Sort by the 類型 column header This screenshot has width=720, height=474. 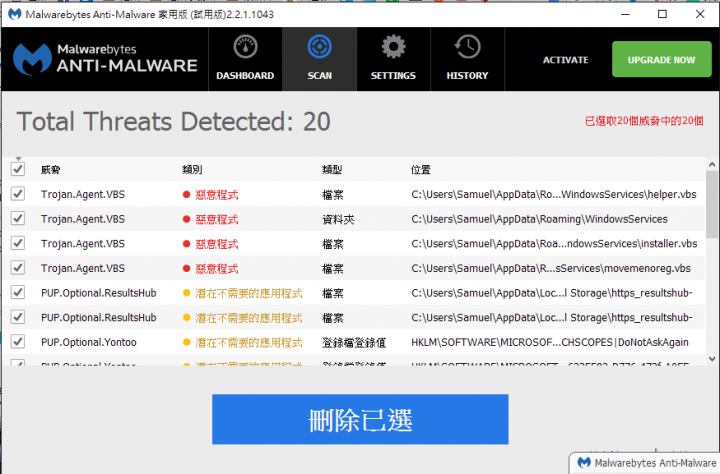click(332, 170)
